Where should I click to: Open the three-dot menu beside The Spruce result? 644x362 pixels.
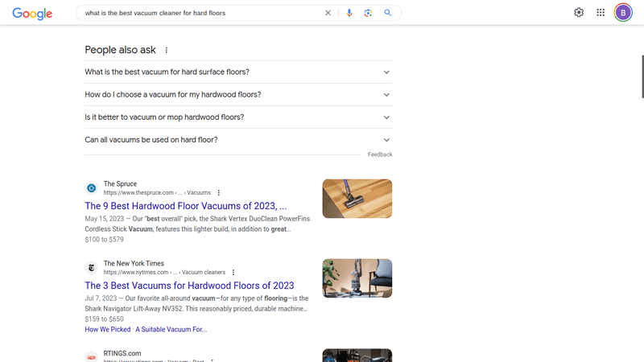click(218, 192)
